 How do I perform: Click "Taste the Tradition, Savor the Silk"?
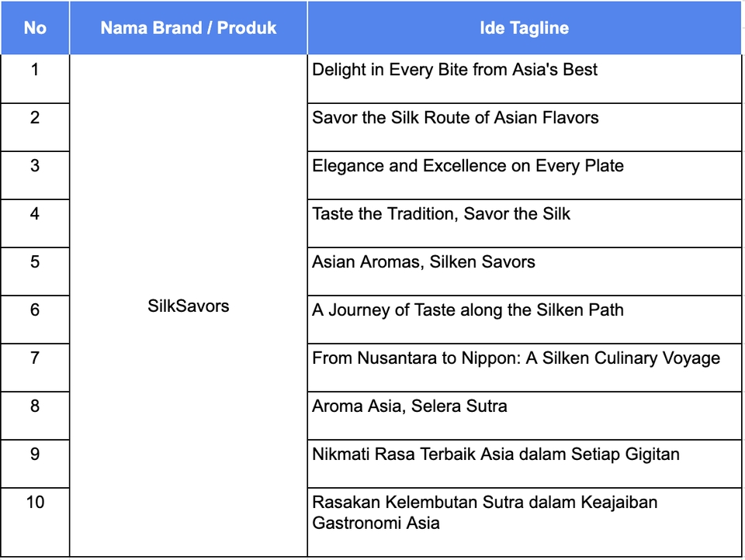(x=441, y=214)
